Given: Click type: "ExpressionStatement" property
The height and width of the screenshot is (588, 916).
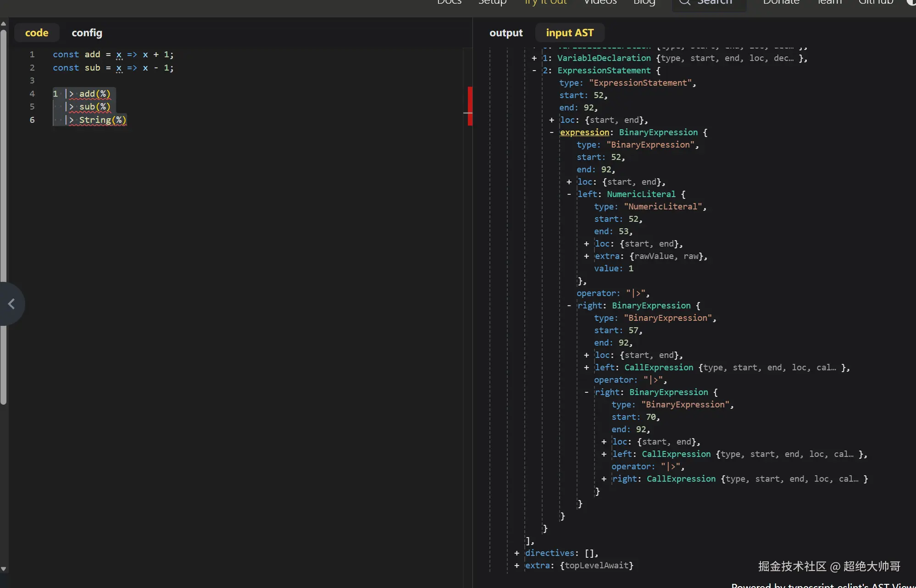Looking at the screenshot, I should [x=627, y=83].
